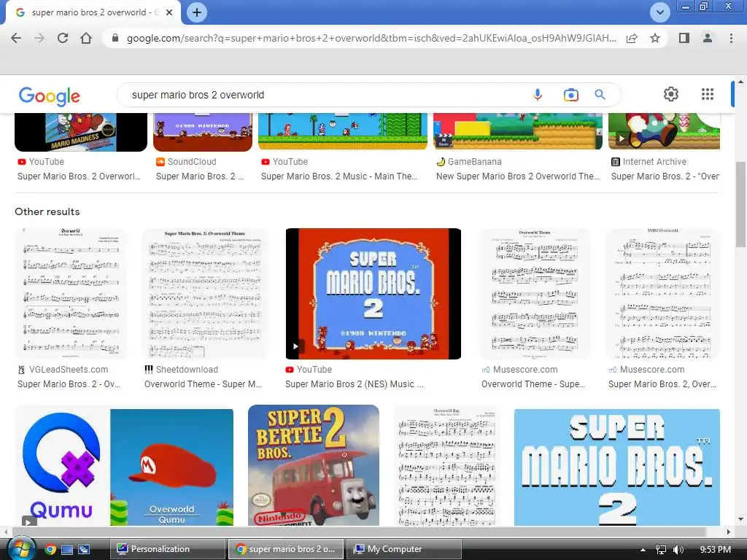The height and width of the screenshot is (560, 747).
Task: Open the Super Bertie Bros. 2 image
Action: point(314,465)
